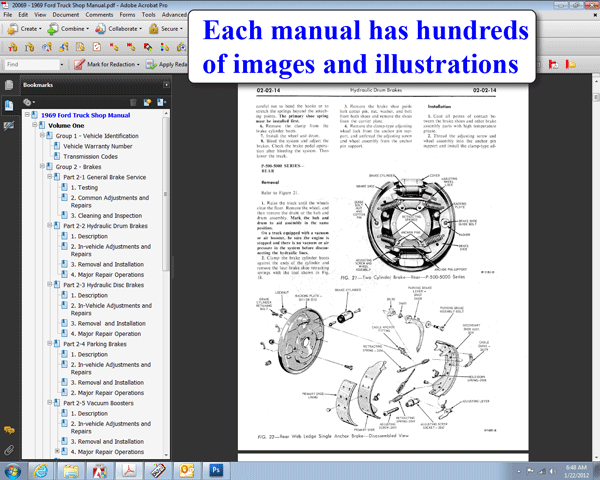Screen dimensions: 600x480
Task: Open the Comments menu
Action: pyautogui.click(x=99, y=15)
